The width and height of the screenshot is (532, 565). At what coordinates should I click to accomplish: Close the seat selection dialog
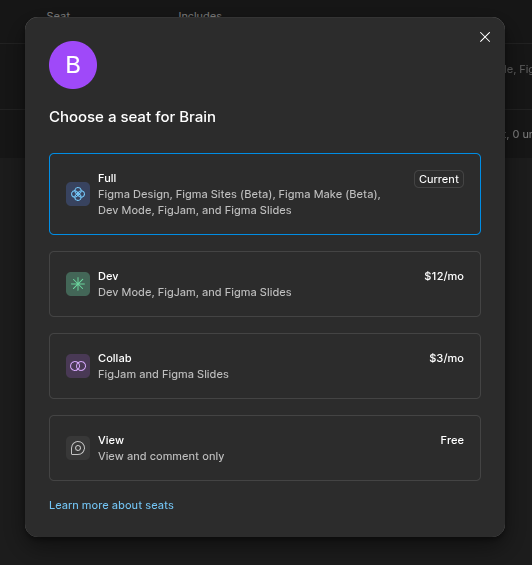tap(485, 37)
